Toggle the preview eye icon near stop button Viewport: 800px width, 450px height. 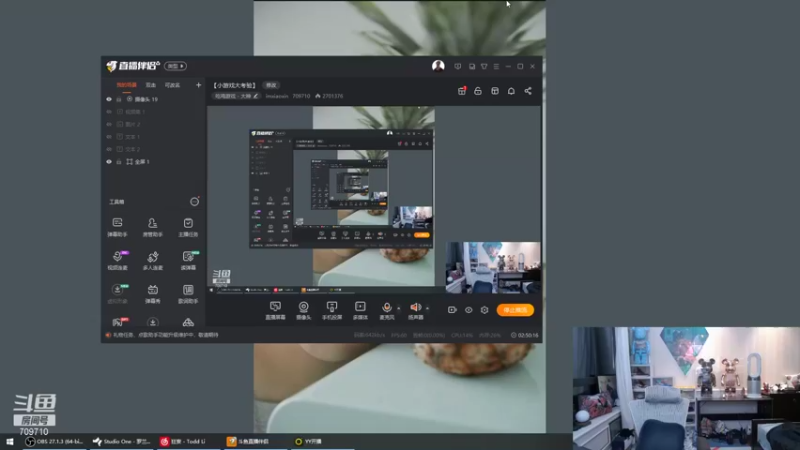468,310
